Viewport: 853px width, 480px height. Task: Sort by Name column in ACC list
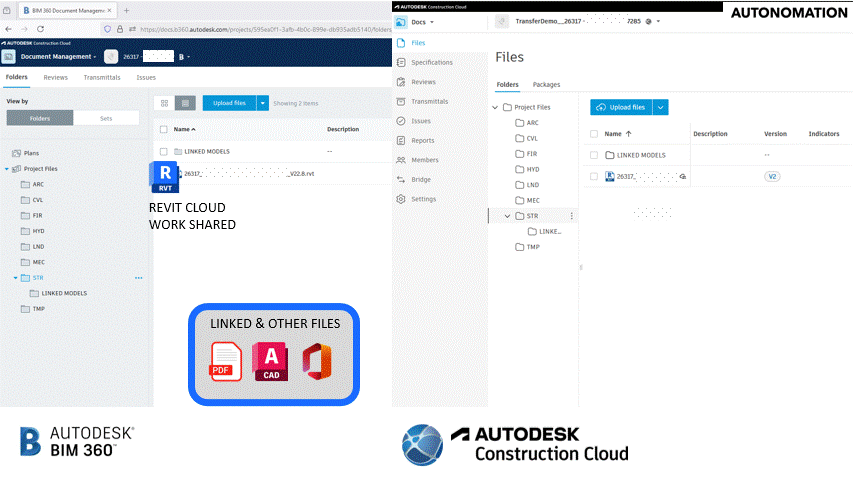point(618,134)
